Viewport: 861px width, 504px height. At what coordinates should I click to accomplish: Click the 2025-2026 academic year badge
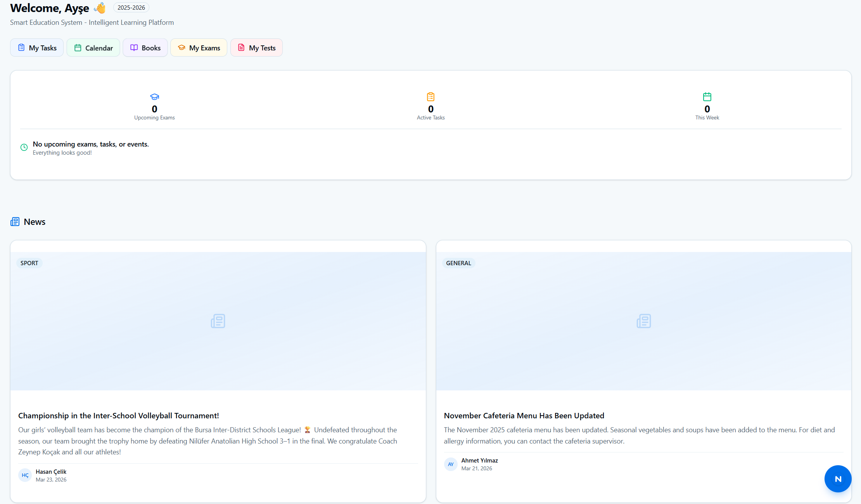(131, 7)
